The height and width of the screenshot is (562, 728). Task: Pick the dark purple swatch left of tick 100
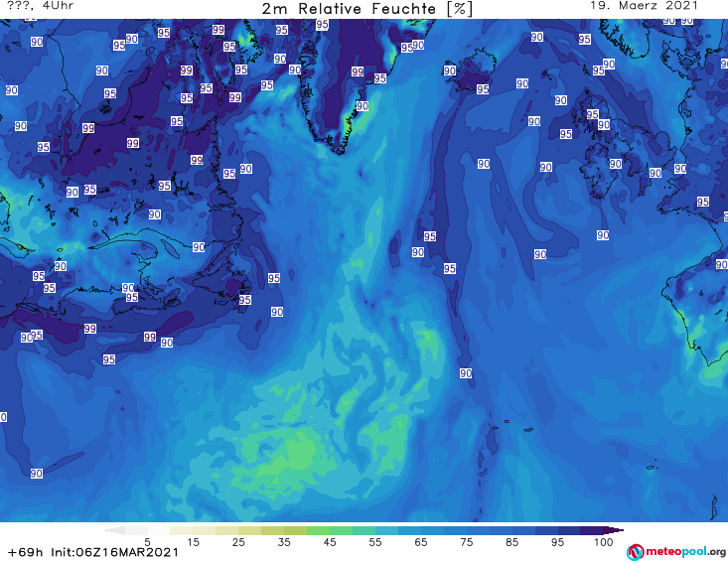pyautogui.click(x=592, y=530)
